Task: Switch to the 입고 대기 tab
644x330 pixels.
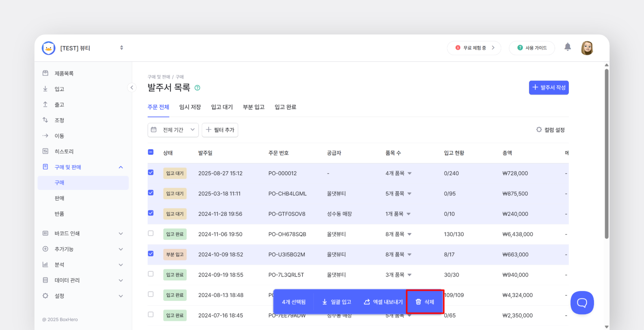Action: click(x=222, y=107)
